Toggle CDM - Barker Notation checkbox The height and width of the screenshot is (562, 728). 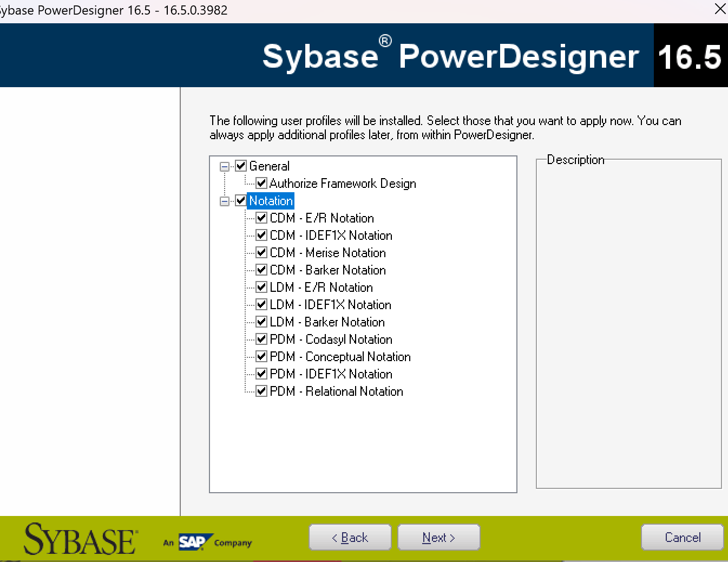261,270
